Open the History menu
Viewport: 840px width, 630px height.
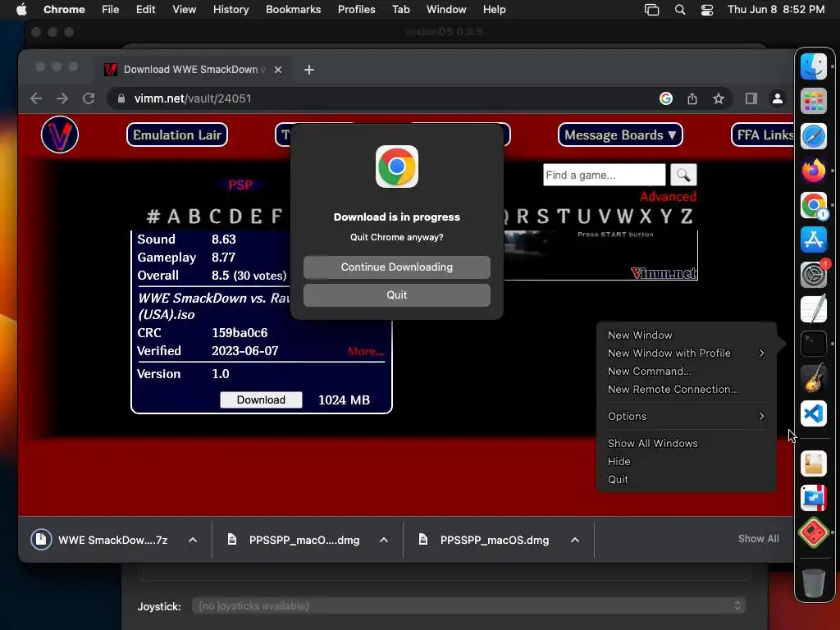click(x=231, y=10)
